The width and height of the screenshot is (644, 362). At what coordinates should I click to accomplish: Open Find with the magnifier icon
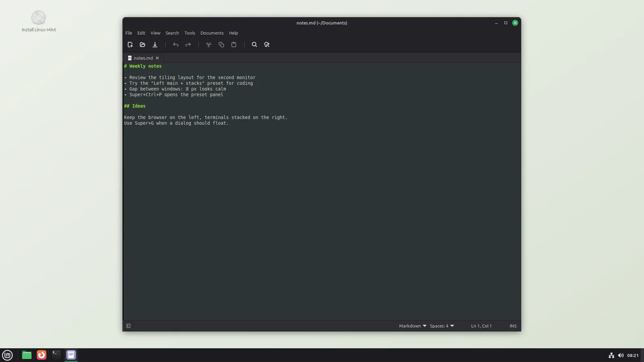[254, 45]
